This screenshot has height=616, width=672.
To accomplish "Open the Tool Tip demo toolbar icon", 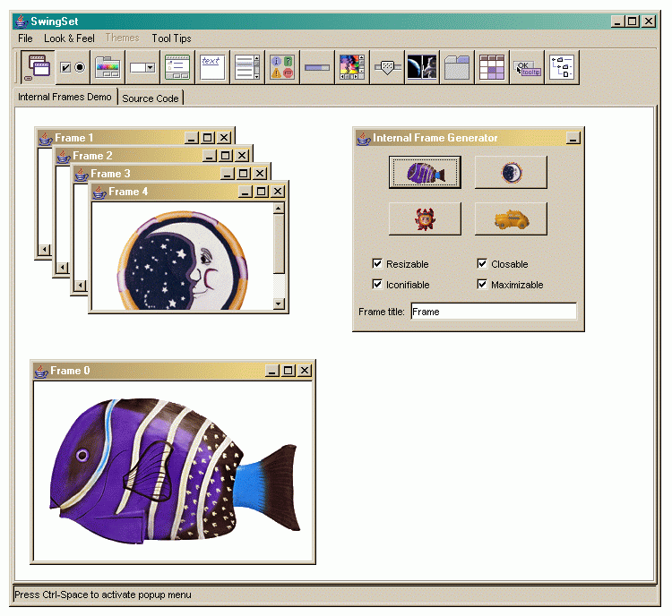I will pos(527,67).
